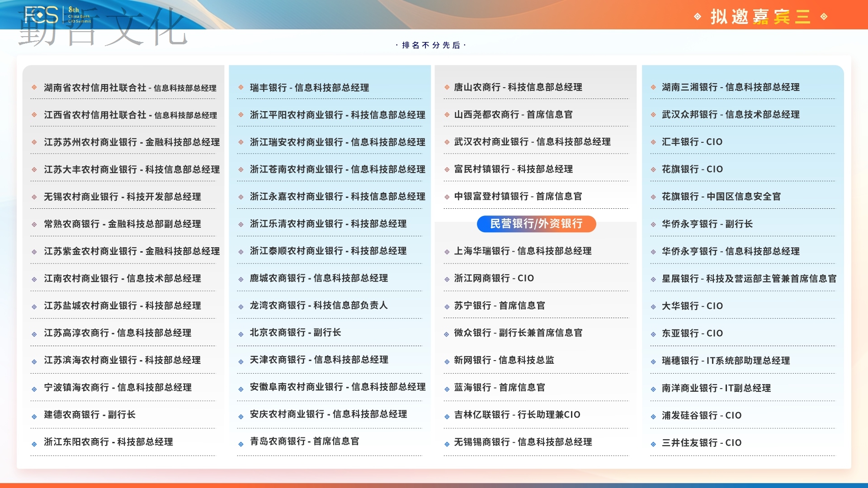Viewport: 868px width, 488px height.
Task: Select 武汉农村商业银行 - 信息科技部总经理
Action: [x=533, y=141]
